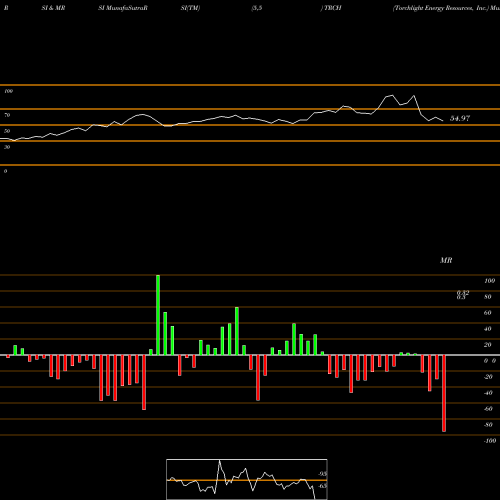Click the -100 label on MR axis
500x500 pixels.
coord(490,441)
